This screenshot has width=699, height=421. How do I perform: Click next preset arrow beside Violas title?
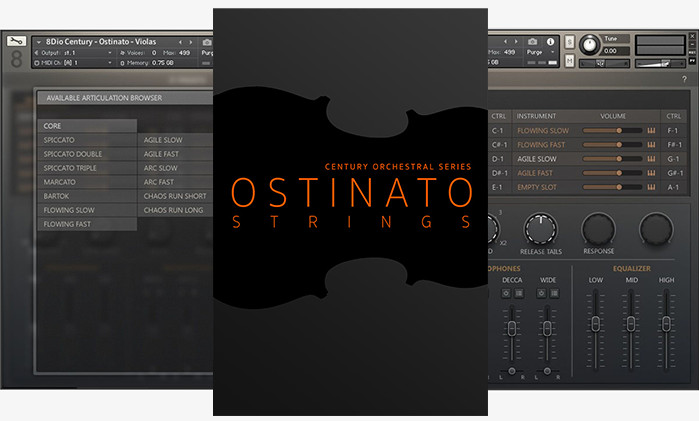pyautogui.click(x=191, y=42)
